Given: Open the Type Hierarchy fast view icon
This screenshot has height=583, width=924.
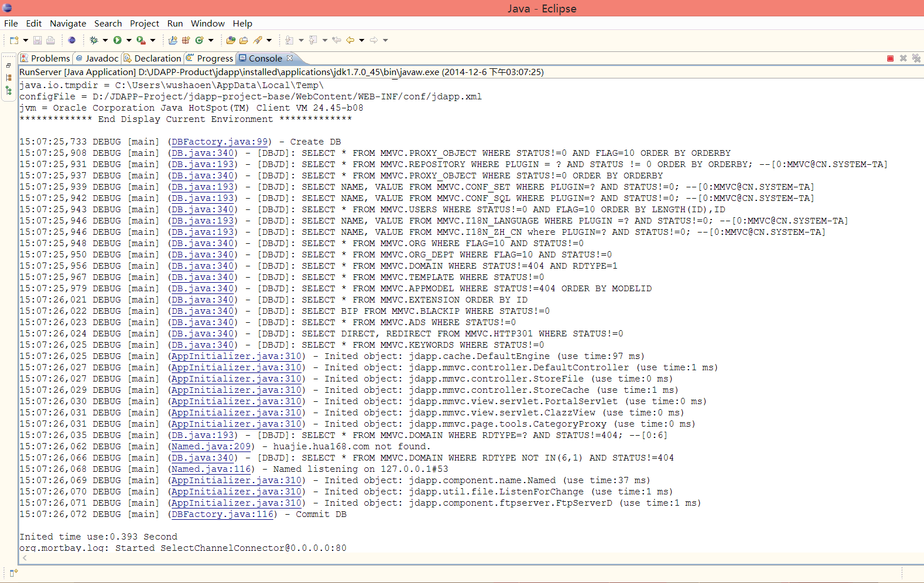Looking at the screenshot, I should [x=8, y=90].
